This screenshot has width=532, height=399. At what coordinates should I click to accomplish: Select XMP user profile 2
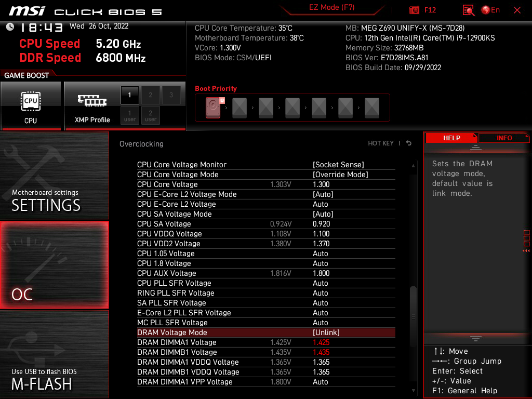click(150, 116)
